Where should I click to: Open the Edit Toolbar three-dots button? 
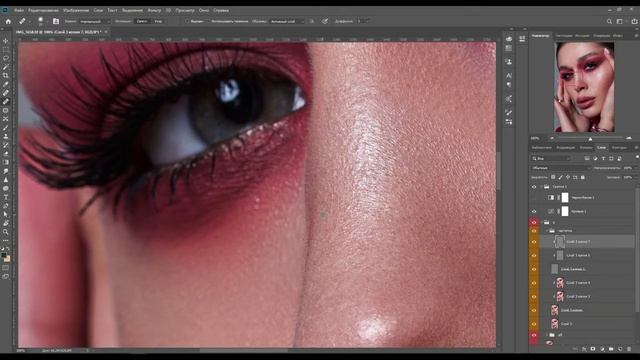tap(6, 240)
